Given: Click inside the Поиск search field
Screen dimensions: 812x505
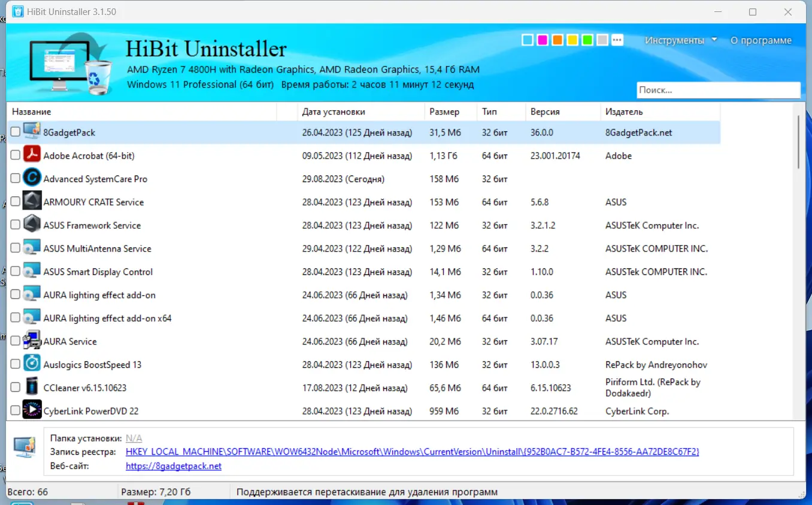Looking at the screenshot, I should click(x=718, y=90).
